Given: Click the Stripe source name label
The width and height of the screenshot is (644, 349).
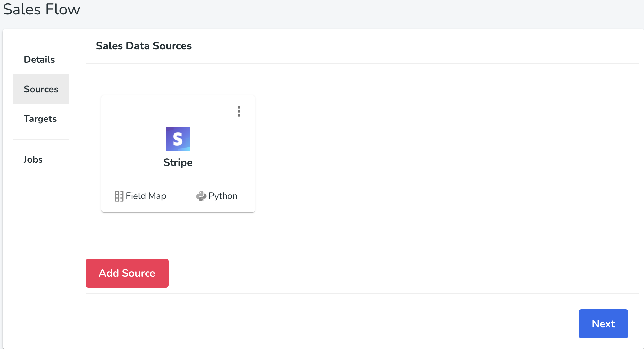Looking at the screenshot, I should tap(178, 163).
